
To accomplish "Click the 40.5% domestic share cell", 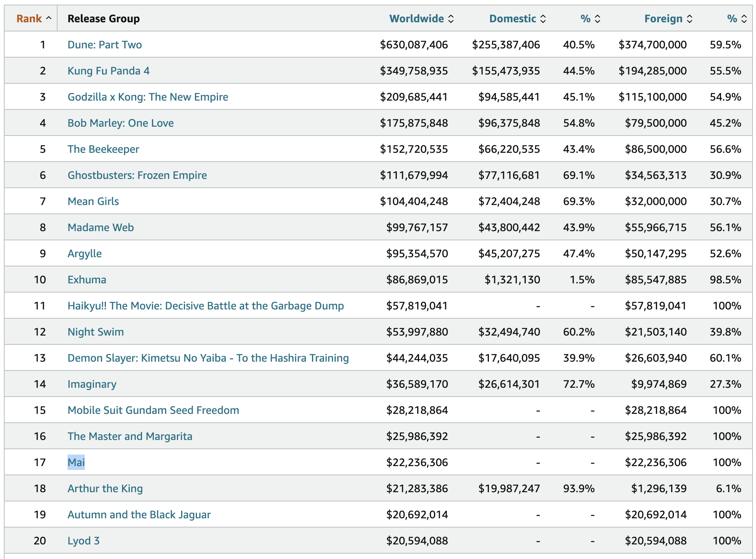I will click(579, 45).
